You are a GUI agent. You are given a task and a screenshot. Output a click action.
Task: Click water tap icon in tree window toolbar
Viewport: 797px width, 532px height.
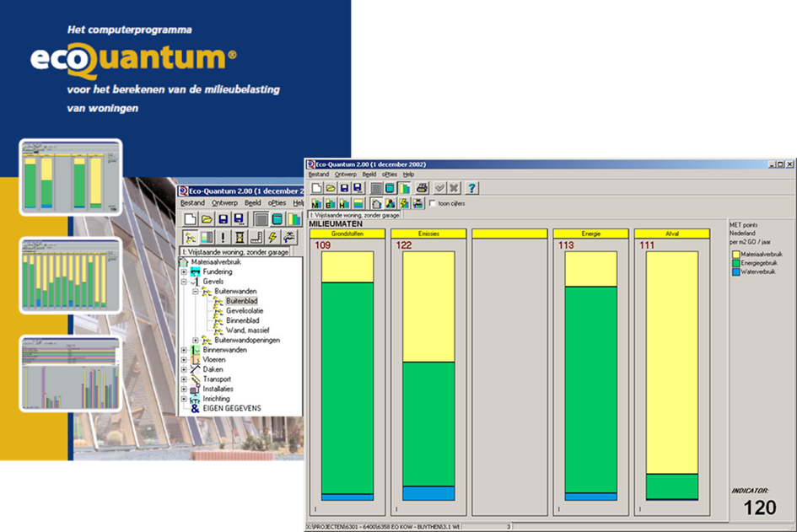pos(290,237)
